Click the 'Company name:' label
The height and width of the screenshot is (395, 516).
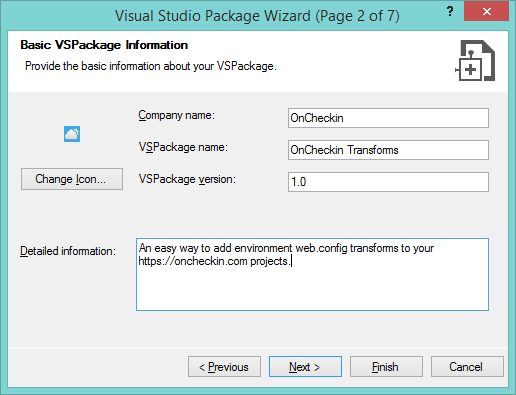[x=177, y=115]
